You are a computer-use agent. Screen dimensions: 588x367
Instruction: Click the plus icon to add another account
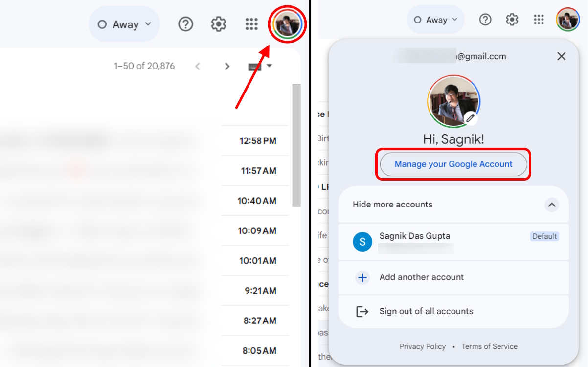362,277
